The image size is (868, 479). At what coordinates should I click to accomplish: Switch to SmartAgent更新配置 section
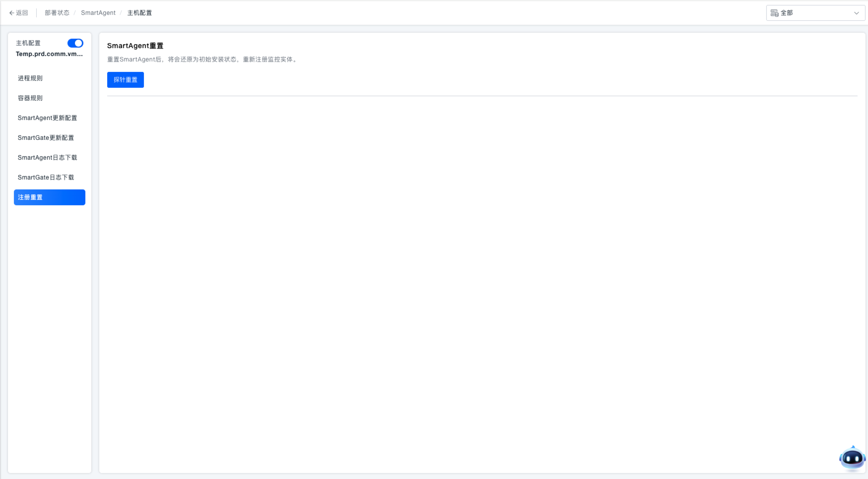[47, 118]
